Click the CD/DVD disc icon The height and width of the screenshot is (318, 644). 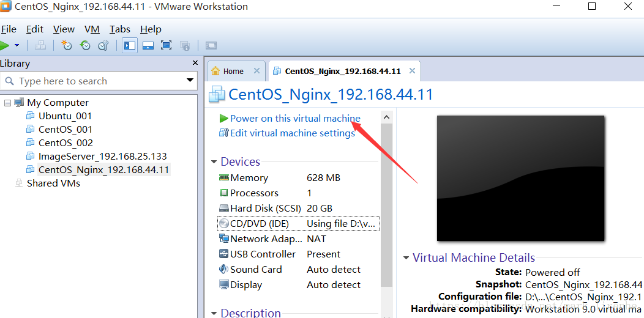tap(224, 224)
